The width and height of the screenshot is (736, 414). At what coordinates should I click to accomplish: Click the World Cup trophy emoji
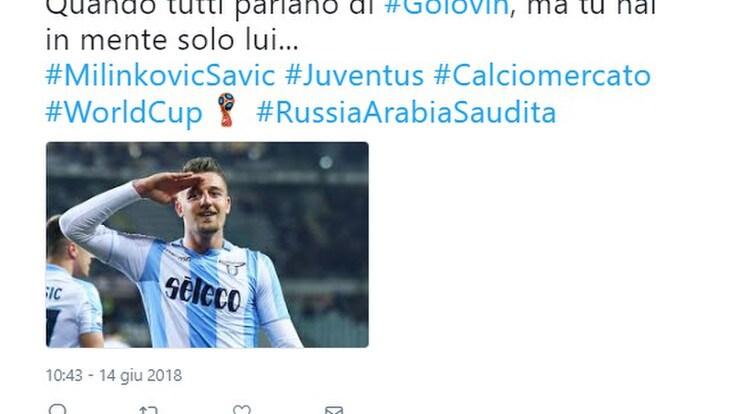point(226,110)
